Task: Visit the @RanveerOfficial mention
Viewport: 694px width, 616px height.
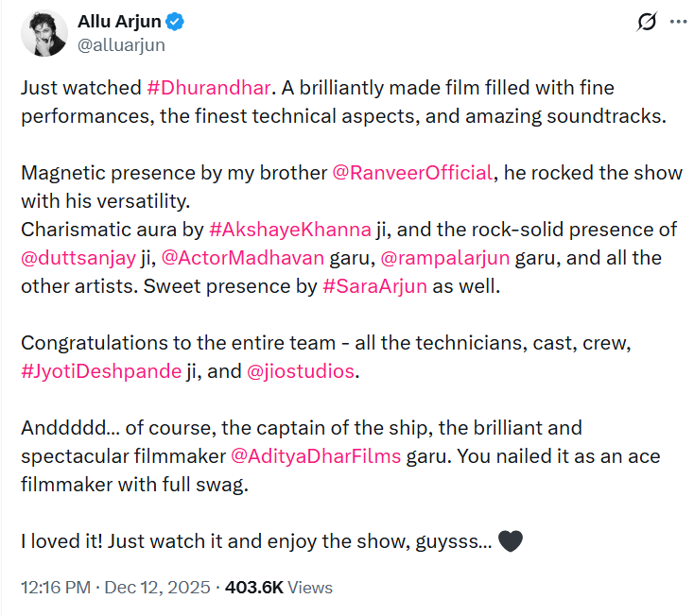Action: tap(411, 172)
